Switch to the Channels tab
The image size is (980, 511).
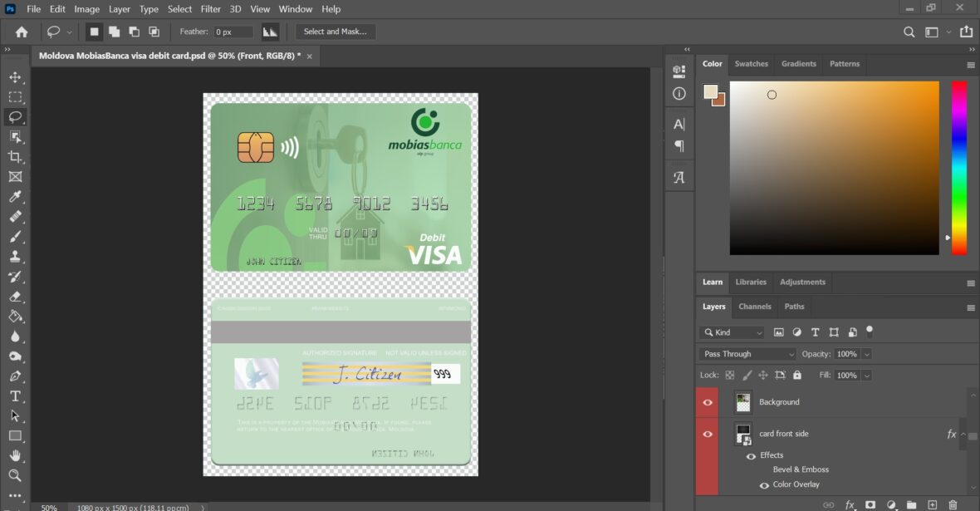(x=754, y=307)
